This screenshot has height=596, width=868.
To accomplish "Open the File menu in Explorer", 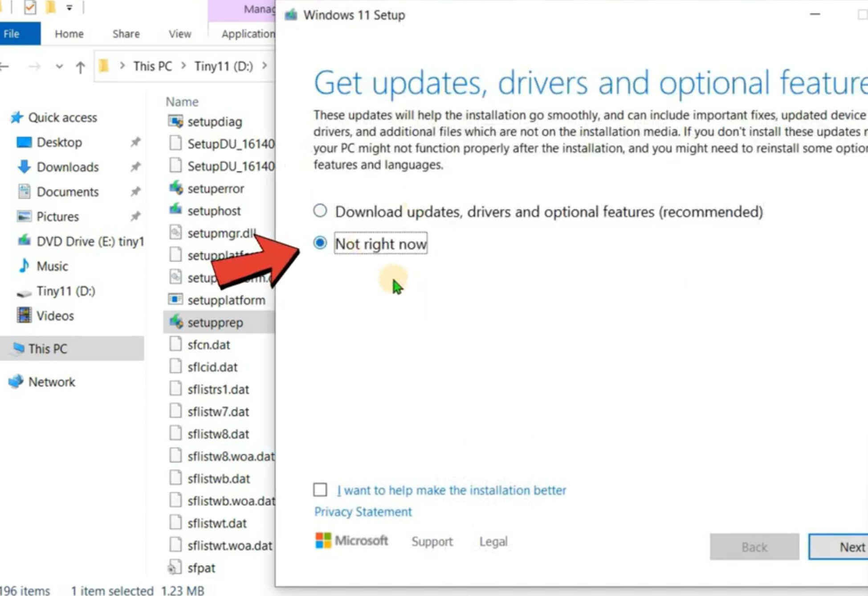I will tap(20, 34).
